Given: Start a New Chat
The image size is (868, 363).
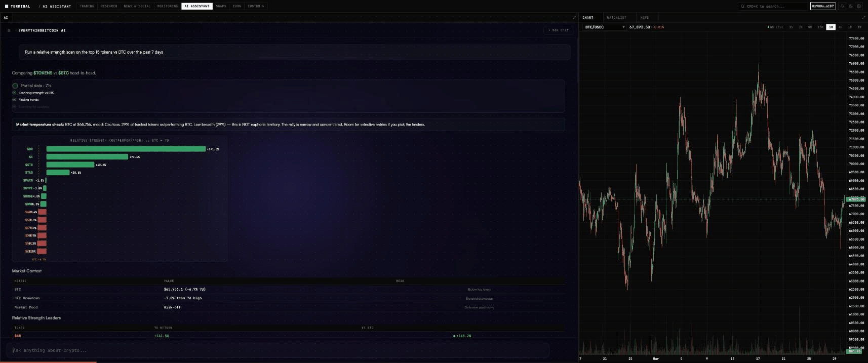Looking at the screenshot, I should tap(558, 30).
